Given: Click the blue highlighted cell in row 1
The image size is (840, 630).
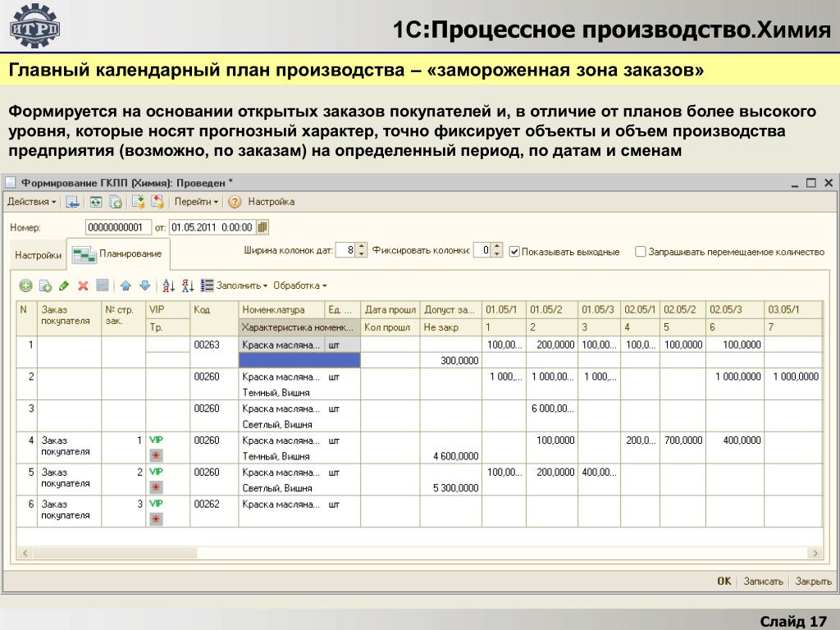Looking at the screenshot, I should pos(299,360).
